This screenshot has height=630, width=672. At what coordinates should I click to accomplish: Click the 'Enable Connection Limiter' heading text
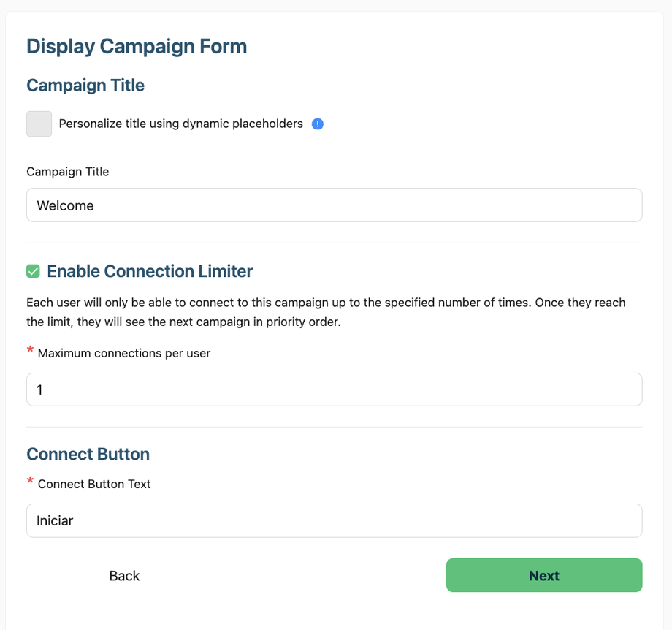coord(150,272)
